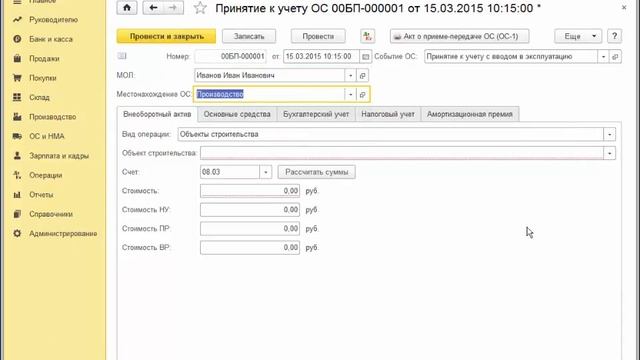Switch to Внеоборотный актив tab
This screenshot has width=640, height=360.
(x=157, y=114)
